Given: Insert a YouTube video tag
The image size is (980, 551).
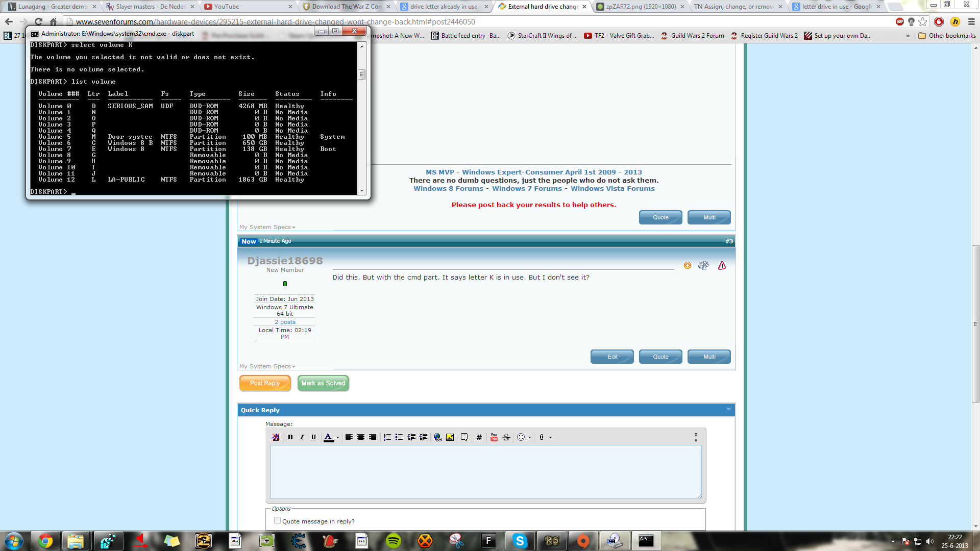Looking at the screenshot, I should pos(494,437).
